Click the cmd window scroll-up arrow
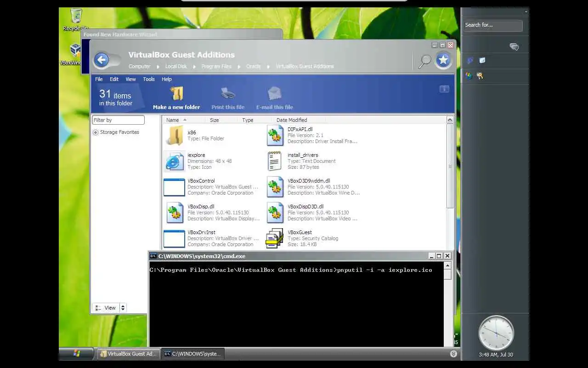The image size is (588, 368). (447, 265)
